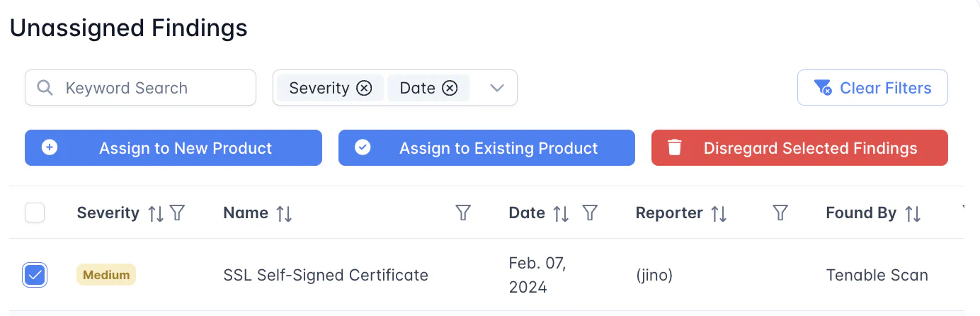Toggle the select-all header checkbox
This screenshot has width=980, height=316.
35,213
